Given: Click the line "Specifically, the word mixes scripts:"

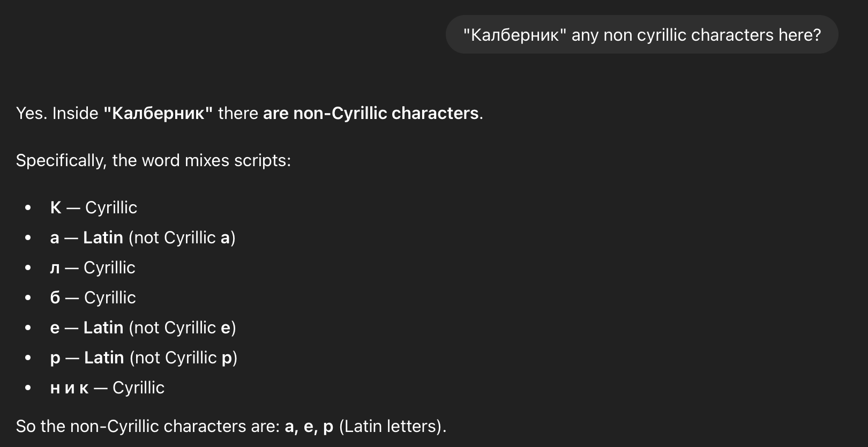Looking at the screenshot, I should click(153, 160).
